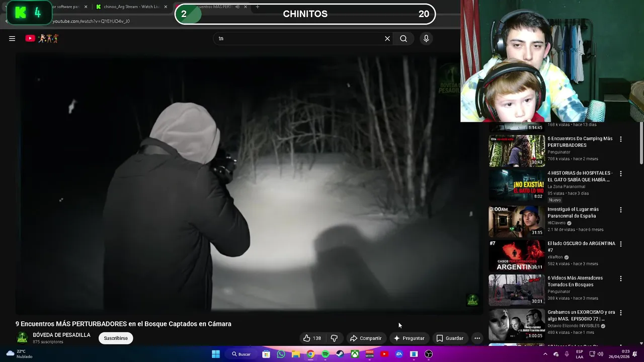This screenshot has width=644, height=362.
Task: Open the BÓVEDA DE PESADILLA channel avatar
Action: (x=22, y=338)
